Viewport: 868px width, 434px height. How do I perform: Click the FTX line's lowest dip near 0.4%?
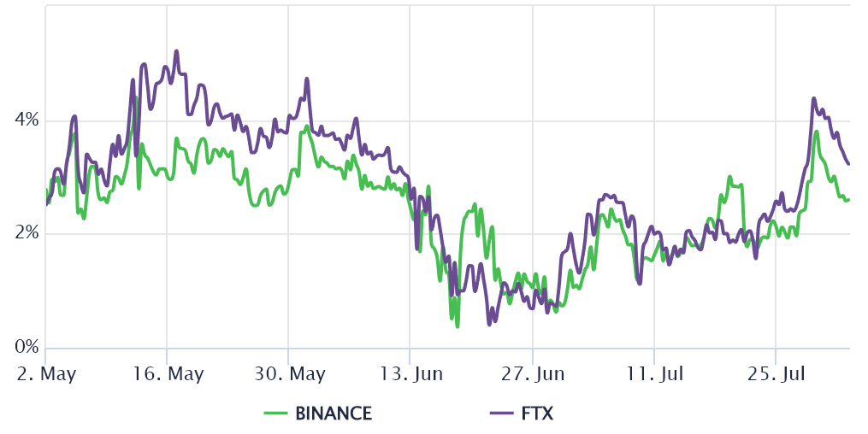click(489, 325)
